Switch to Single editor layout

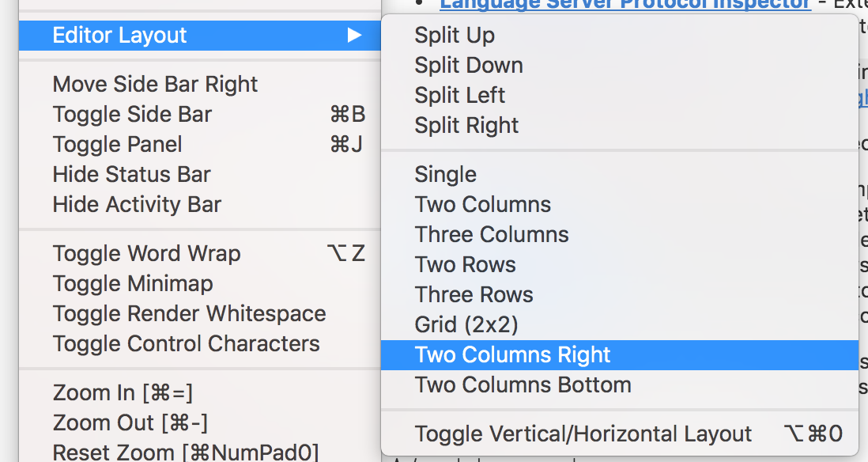[445, 174]
